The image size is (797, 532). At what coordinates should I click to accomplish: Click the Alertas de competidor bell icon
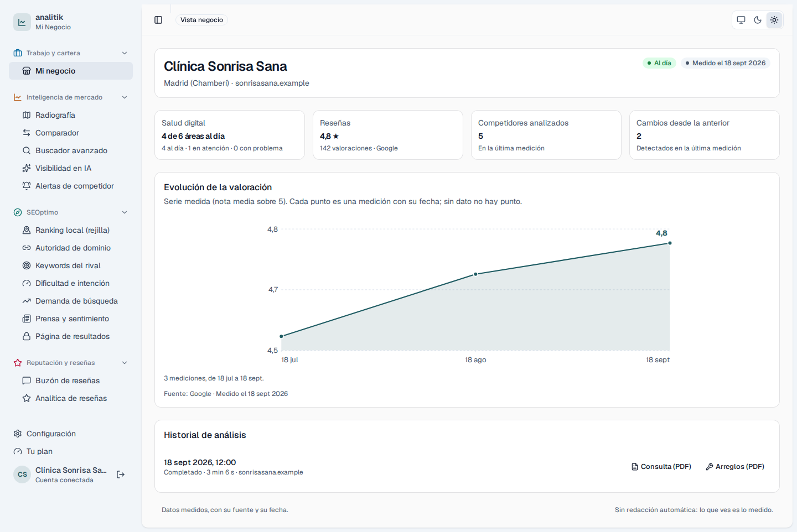27,186
